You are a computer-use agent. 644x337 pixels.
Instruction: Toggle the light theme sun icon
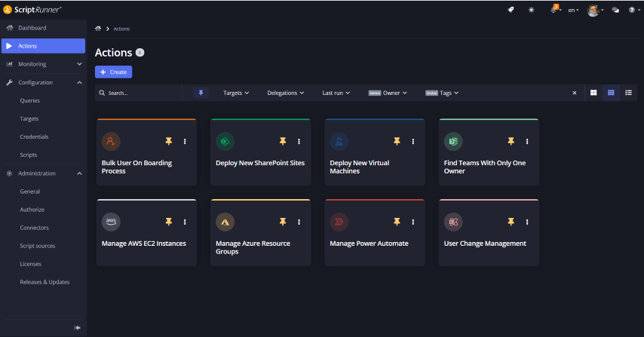[532, 10]
